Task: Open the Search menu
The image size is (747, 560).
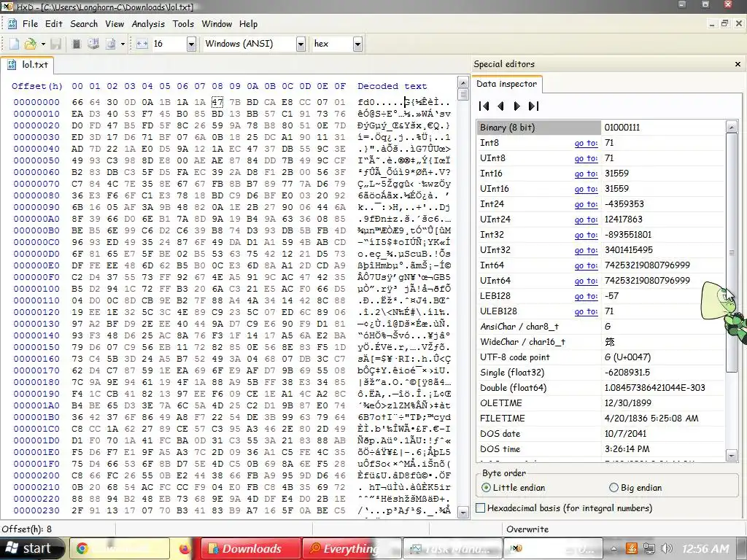Action: [84, 24]
